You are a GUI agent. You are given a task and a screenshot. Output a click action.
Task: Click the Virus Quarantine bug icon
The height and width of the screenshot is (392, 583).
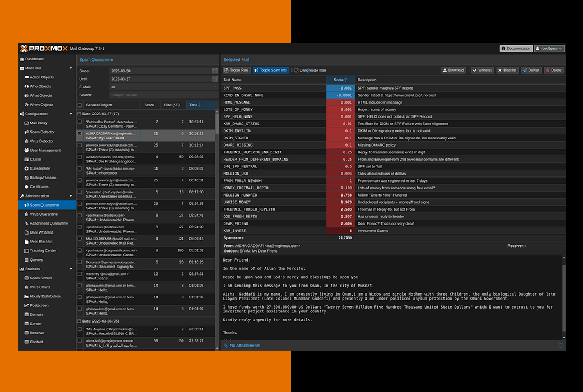[26, 214]
